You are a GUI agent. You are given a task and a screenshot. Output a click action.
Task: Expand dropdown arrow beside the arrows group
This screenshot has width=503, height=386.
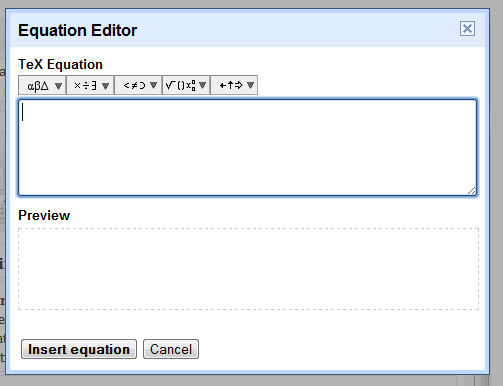pos(250,86)
